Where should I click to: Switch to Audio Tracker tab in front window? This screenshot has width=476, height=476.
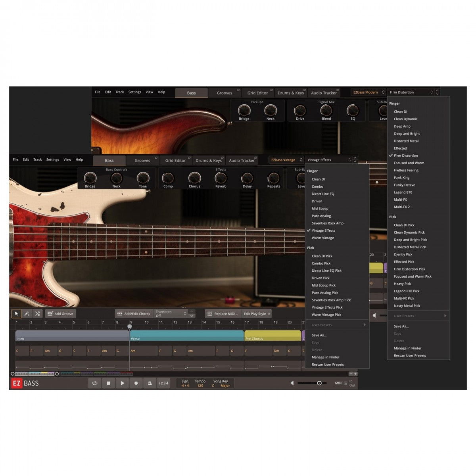(x=242, y=160)
